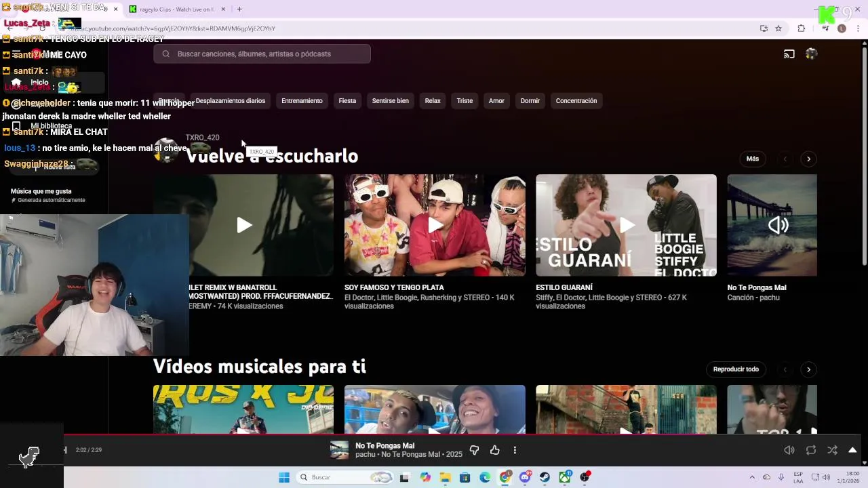Open the Chrome three-dot menu
Image resolution: width=868 pixels, height=488 pixels.
tap(859, 28)
